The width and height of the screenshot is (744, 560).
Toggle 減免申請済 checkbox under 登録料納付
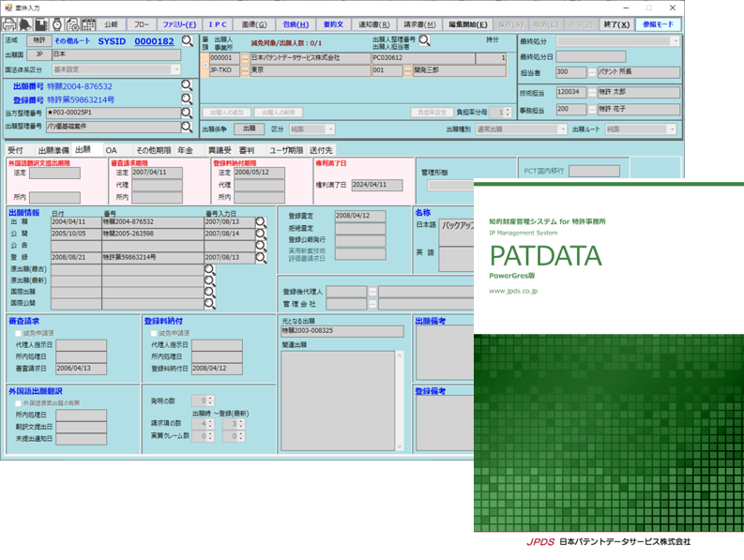(x=154, y=333)
